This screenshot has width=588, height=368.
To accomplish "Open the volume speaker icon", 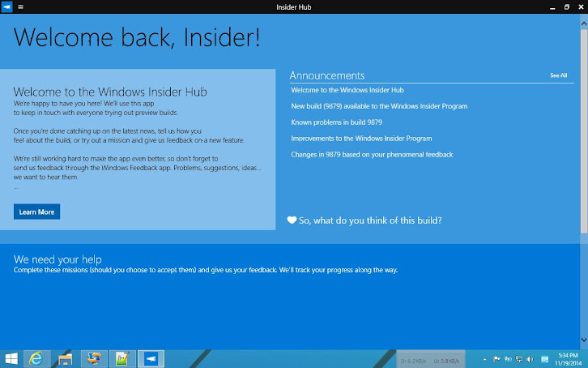I will click(530, 359).
